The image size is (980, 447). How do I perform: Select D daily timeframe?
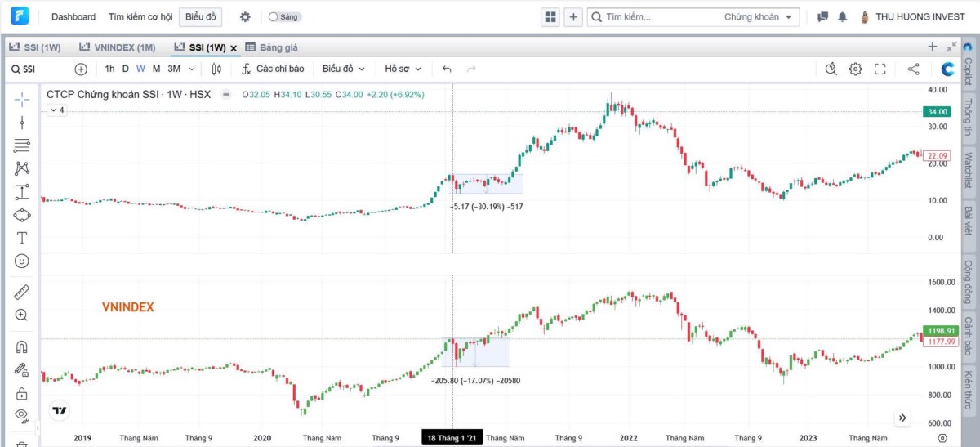click(125, 69)
